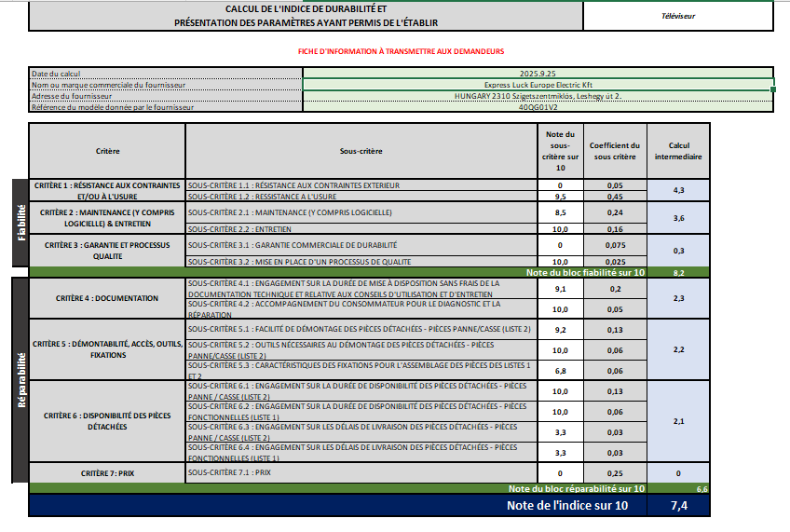Image resolution: width=790 pixels, height=532 pixels.
Task: Click the "CRITÈRE 4 : DOCUMENTATION" cell
Action: pos(107,298)
